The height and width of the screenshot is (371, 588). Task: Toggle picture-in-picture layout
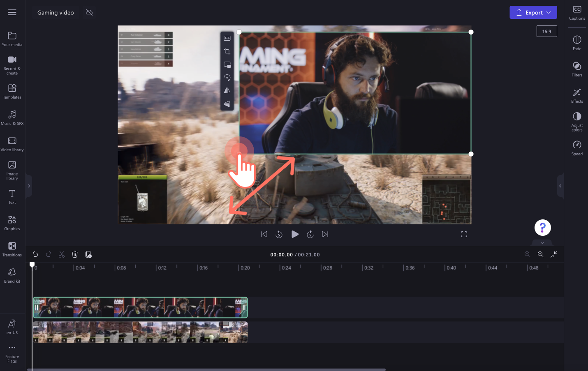[227, 65]
